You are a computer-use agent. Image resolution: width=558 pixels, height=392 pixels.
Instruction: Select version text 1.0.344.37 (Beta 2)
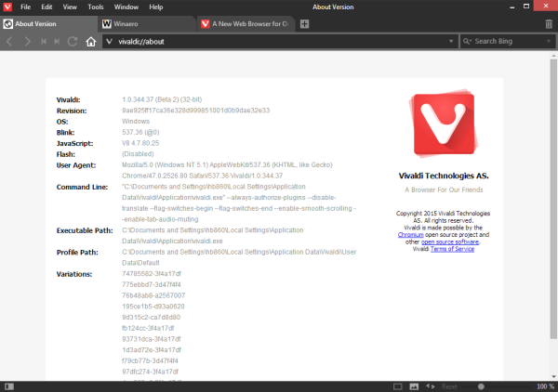151,99
